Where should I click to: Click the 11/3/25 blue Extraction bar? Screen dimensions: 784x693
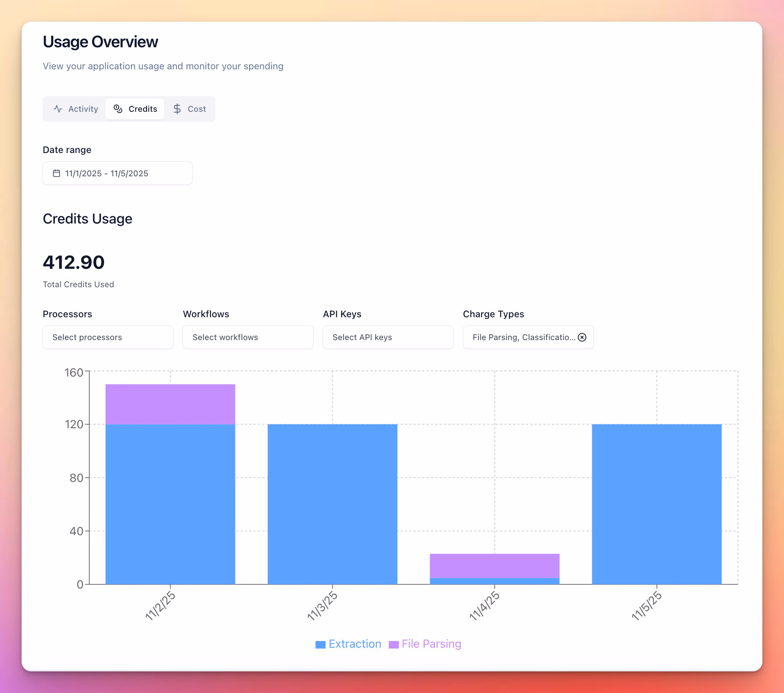pyautogui.click(x=332, y=504)
